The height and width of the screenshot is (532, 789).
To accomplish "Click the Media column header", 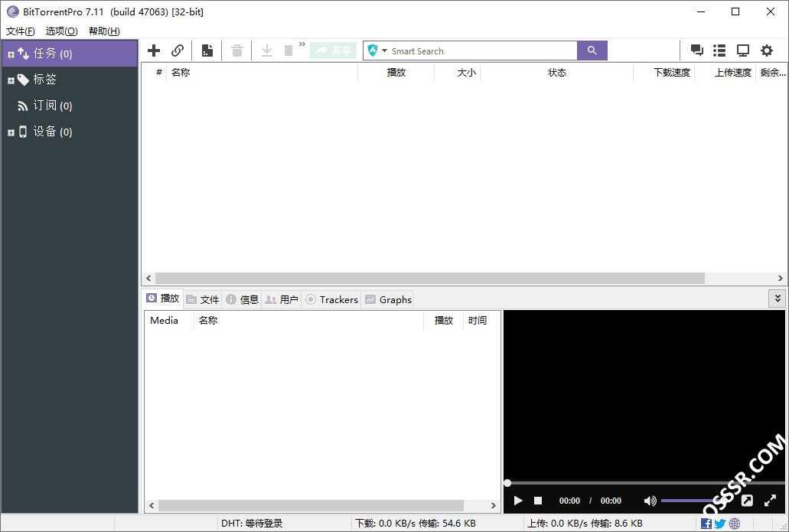I will pyautogui.click(x=168, y=321).
